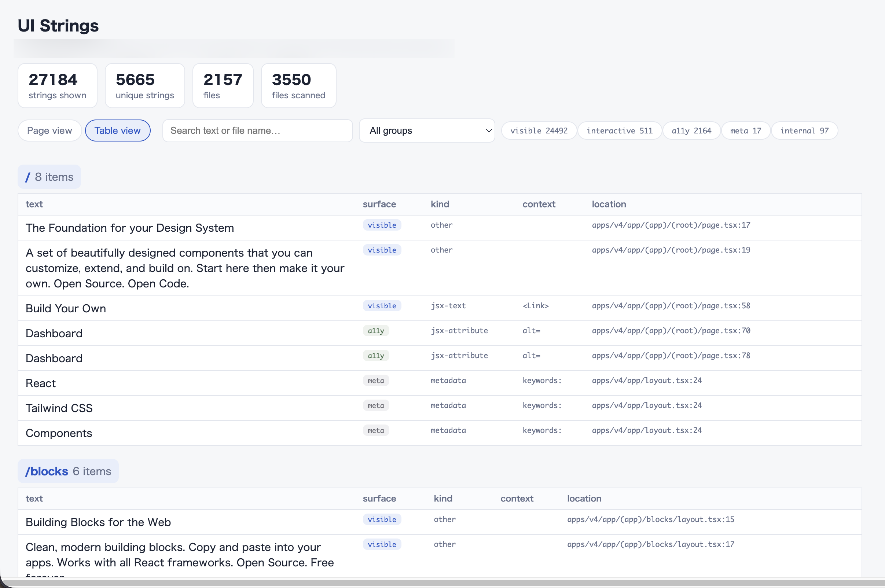Screen dimensions: 885x588
Task: Click the visible badge in the Foundation row
Action: tap(382, 225)
